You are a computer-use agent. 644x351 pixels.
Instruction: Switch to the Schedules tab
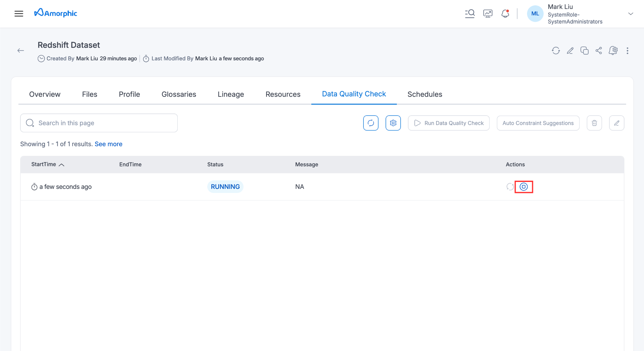(x=425, y=94)
